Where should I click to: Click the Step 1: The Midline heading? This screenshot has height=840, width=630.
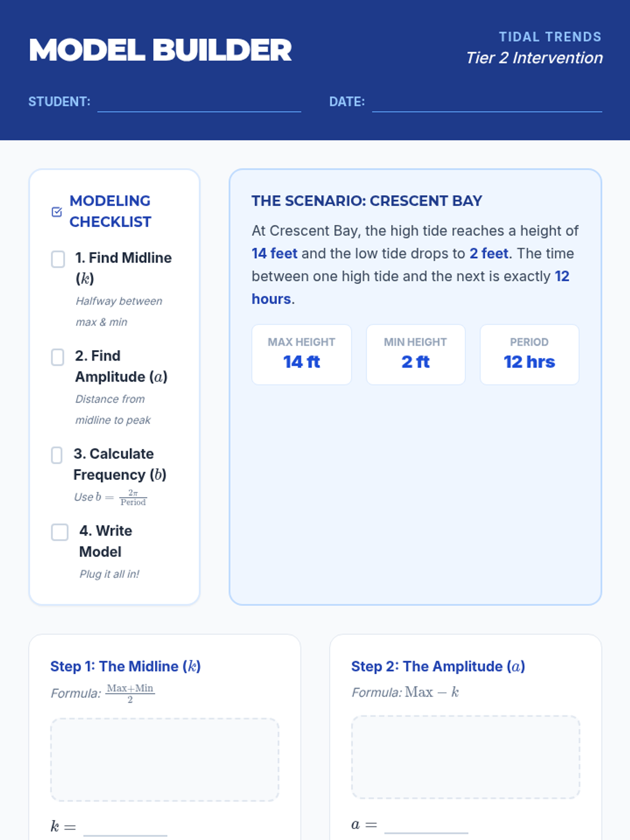tap(125, 666)
